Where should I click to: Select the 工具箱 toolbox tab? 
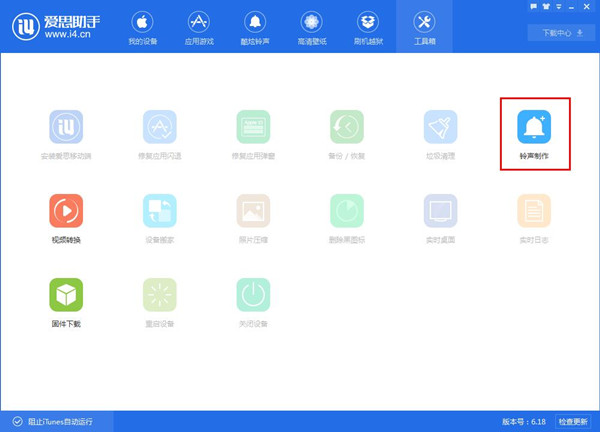424,26
